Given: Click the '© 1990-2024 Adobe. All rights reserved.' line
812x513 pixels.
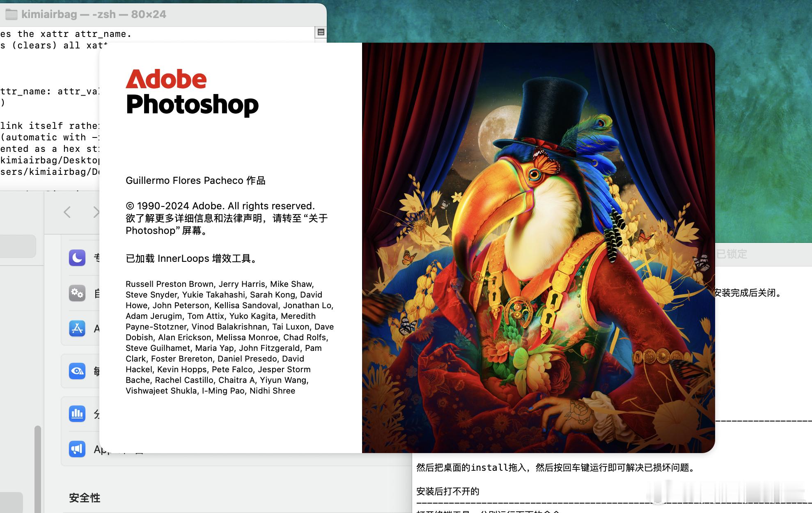Looking at the screenshot, I should 220,206.
